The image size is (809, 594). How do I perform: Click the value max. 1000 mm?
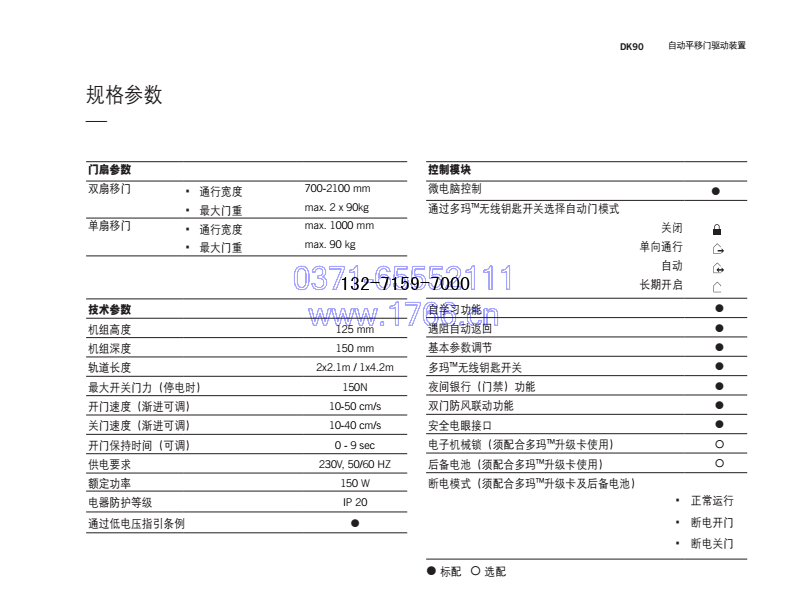coord(339,226)
